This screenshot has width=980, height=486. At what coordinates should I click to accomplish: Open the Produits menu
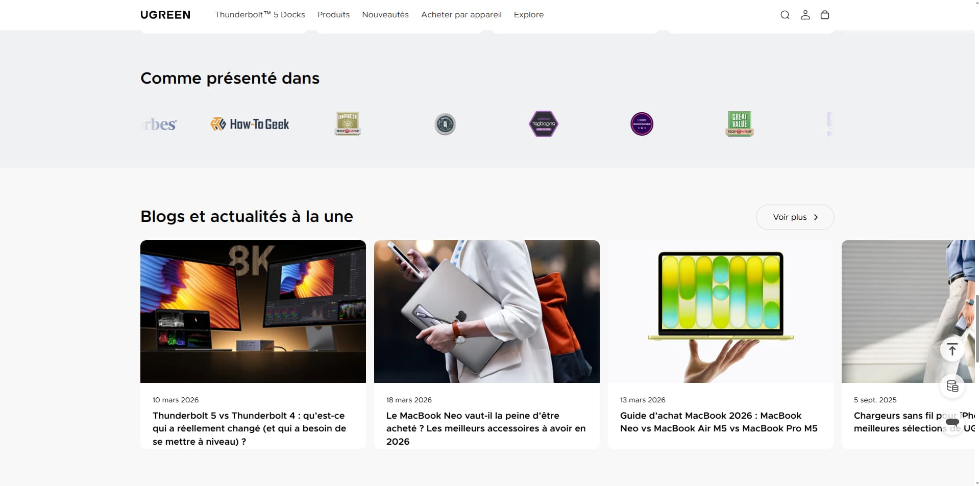[x=333, y=15]
